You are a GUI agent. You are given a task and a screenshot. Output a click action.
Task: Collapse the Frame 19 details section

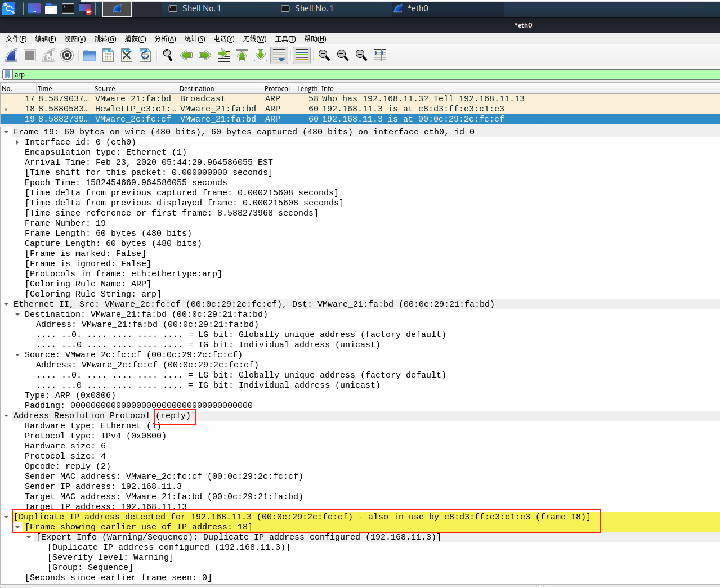(6, 132)
